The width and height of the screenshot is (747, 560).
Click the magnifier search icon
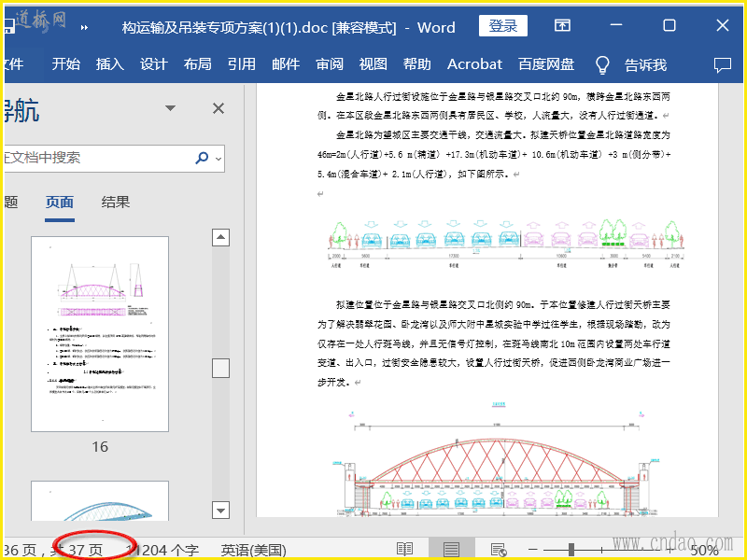202,158
